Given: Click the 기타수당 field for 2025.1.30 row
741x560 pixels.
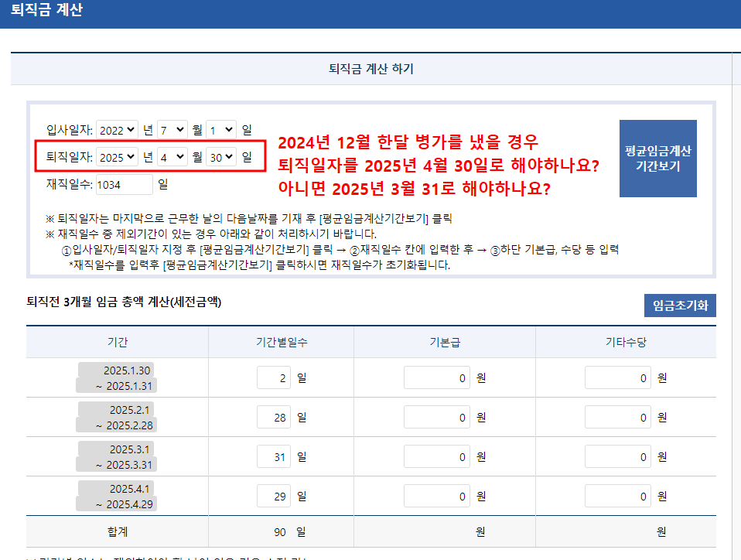Looking at the screenshot, I should [618, 377].
